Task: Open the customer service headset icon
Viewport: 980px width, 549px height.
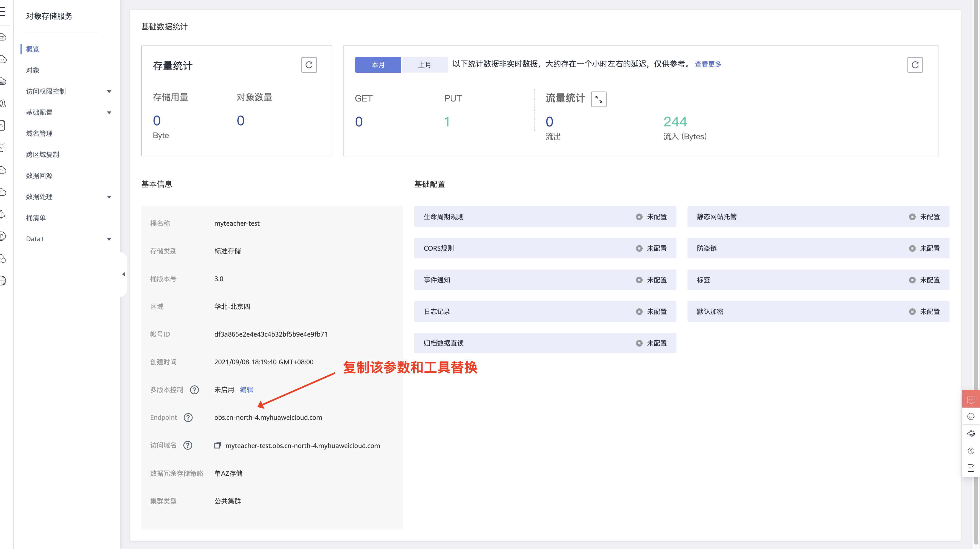Action: [971, 434]
